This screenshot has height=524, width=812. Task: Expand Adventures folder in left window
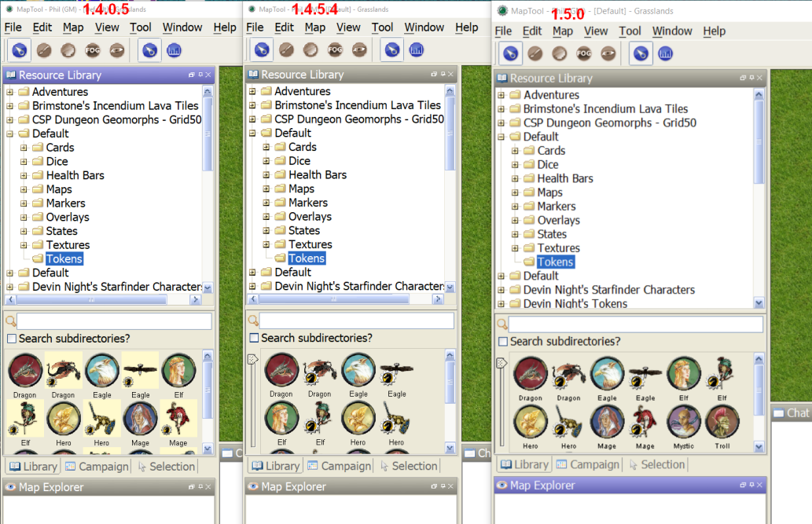pyautogui.click(x=10, y=92)
